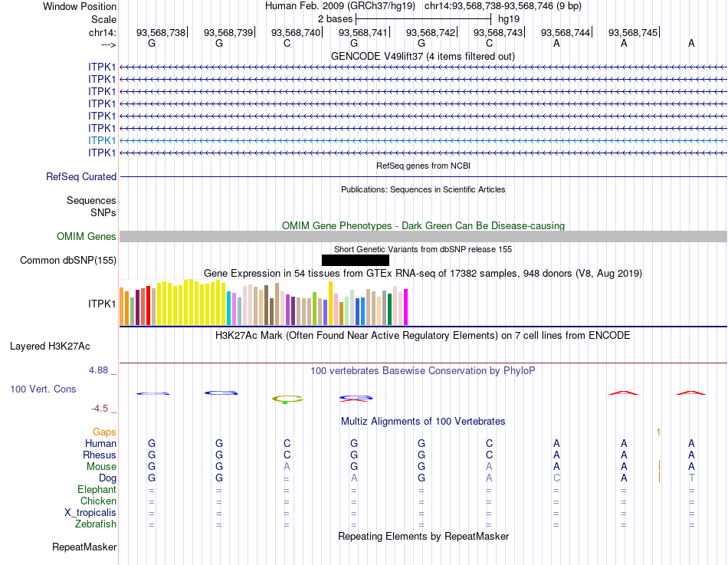Click the Elephant alignment row label
The height and width of the screenshot is (565, 728).
coord(97,490)
